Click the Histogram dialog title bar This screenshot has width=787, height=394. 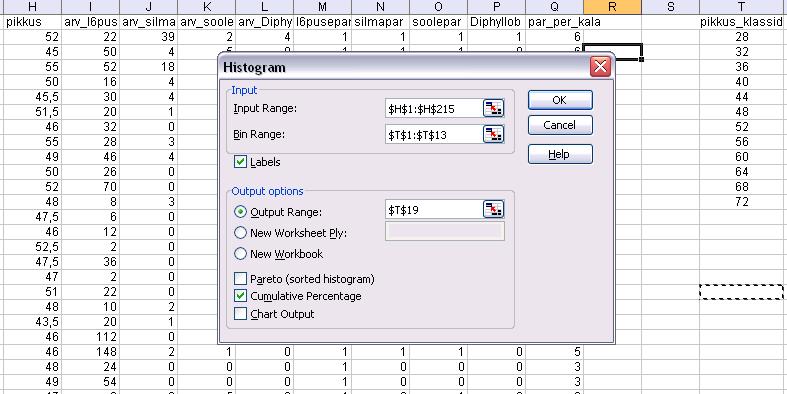(404, 67)
